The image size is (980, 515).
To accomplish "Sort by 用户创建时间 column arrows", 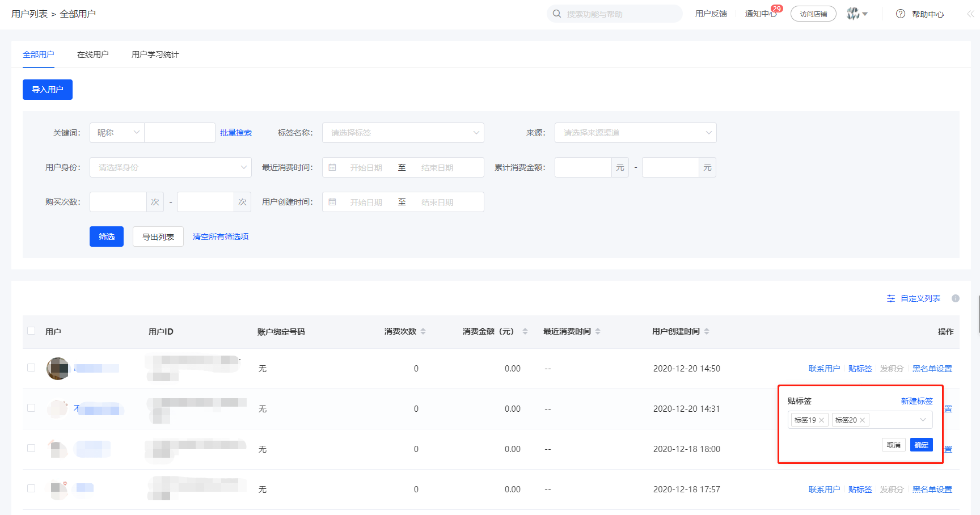I will coord(707,331).
